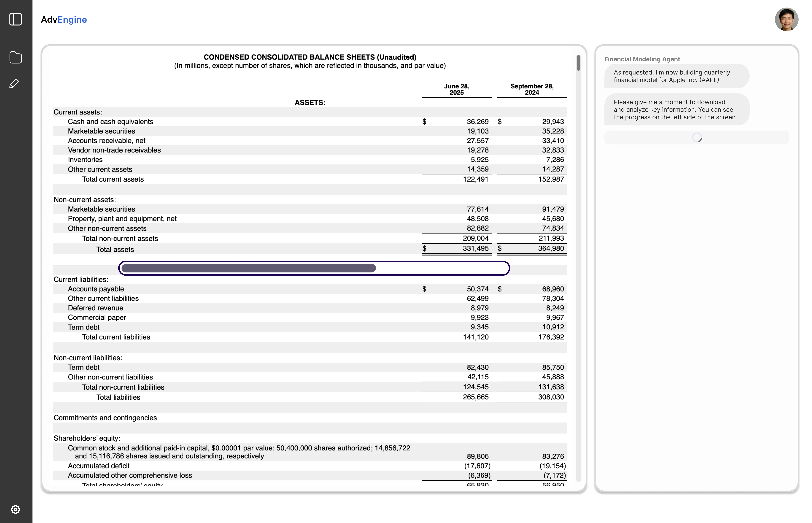
Task: Select the 'Current liabilities:' heading
Action: (81, 280)
